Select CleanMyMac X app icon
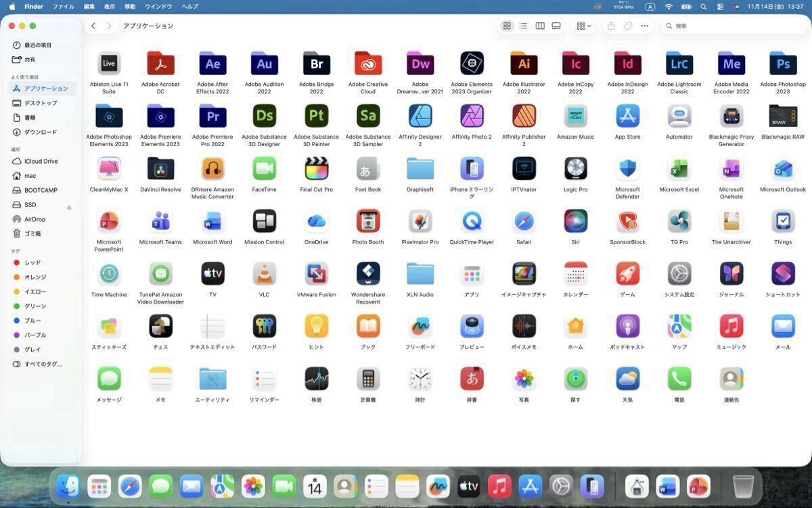 click(109, 168)
